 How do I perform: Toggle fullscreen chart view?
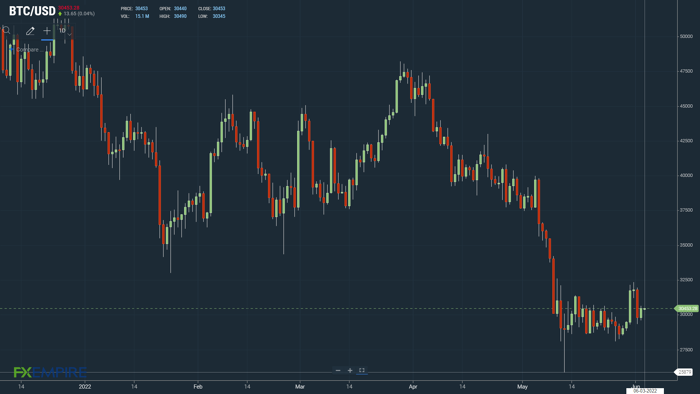coord(362,370)
